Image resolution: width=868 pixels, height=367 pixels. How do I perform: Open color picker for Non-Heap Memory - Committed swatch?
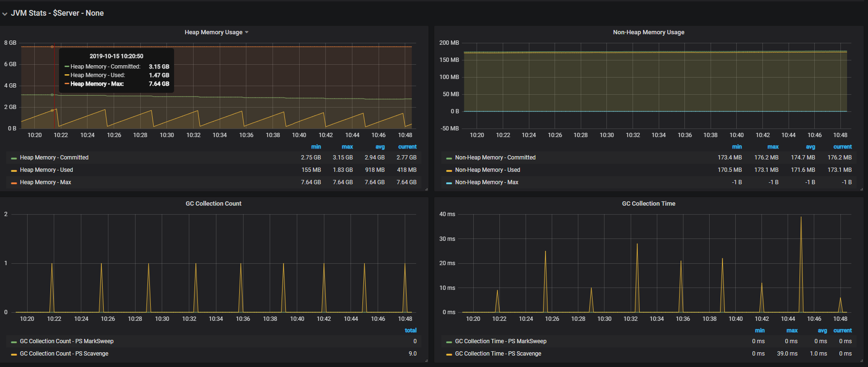point(449,158)
